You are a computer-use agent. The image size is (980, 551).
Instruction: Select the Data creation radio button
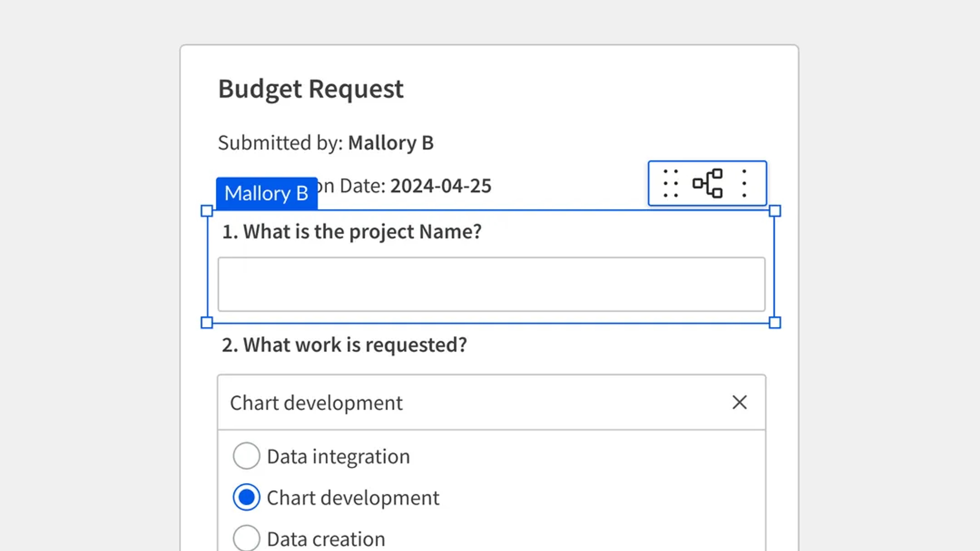(x=247, y=539)
